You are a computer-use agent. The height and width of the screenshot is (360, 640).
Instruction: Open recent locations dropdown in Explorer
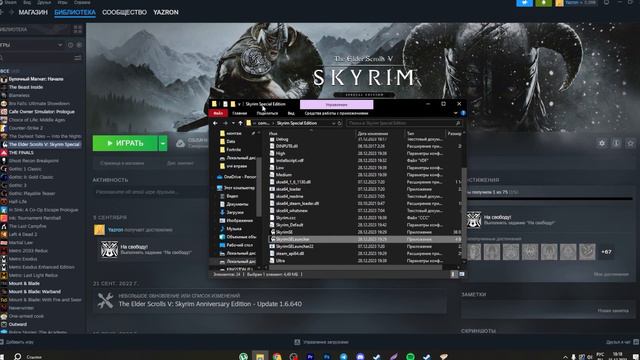[233, 123]
